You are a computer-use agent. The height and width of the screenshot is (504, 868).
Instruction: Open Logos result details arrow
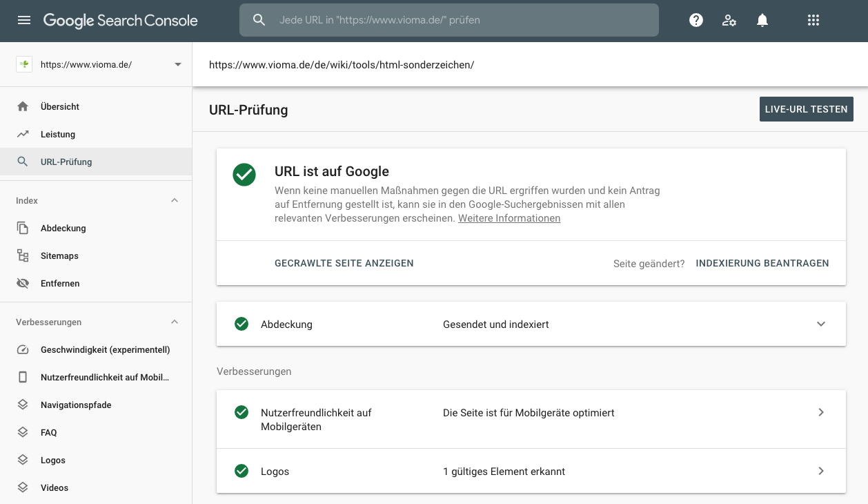pos(821,471)
